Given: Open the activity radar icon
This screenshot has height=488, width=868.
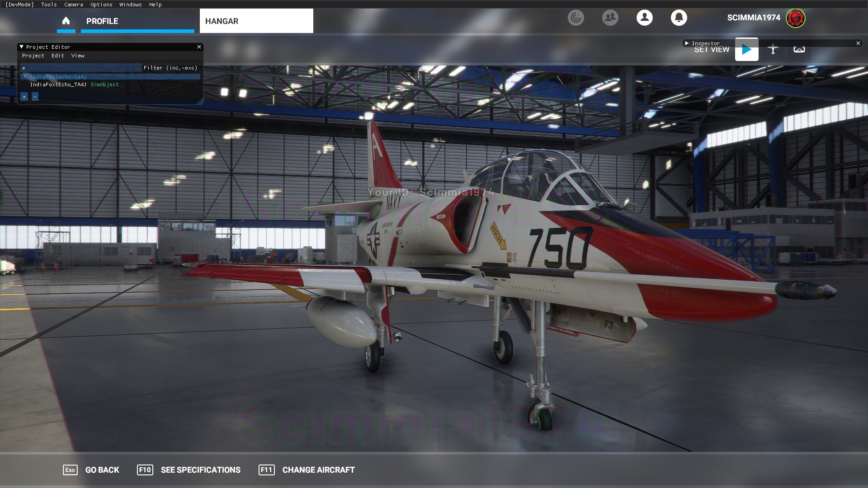Looking at the screenshot, I should (x=576, y=18).
